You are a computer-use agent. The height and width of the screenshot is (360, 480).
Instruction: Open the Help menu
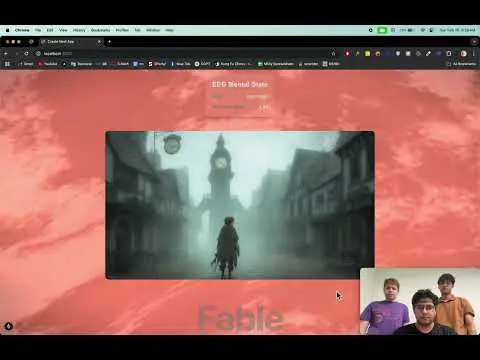tap(169, 30)
